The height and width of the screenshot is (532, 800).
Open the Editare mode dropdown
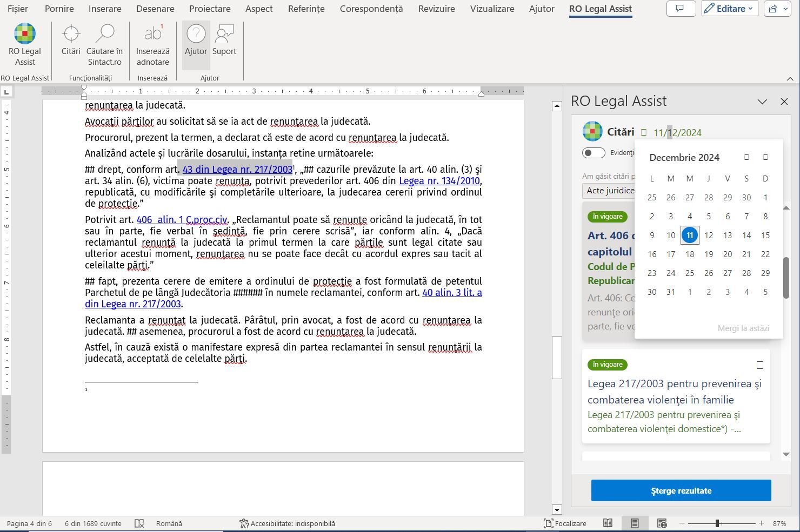coord(730,9)
